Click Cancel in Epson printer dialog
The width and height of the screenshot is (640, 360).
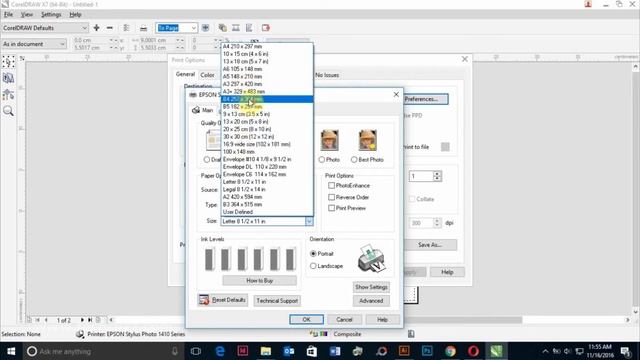pyautogui.click(x=344, y=320)
